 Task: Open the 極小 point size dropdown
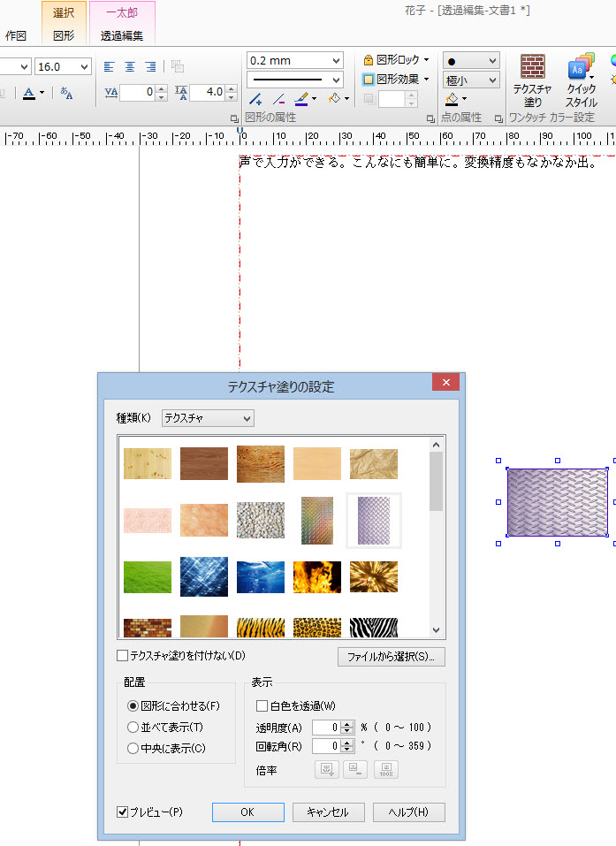[x=492, y=80]
